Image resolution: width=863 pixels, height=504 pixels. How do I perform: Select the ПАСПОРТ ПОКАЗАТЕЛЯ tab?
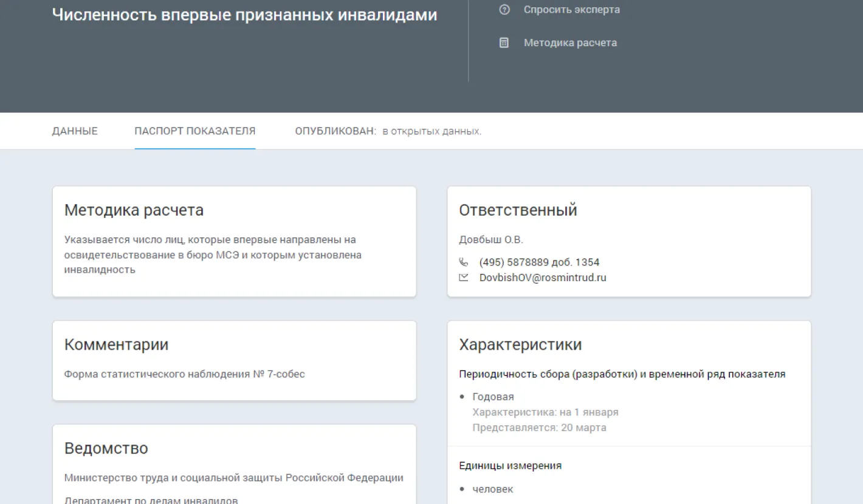(x=194, y=131)
